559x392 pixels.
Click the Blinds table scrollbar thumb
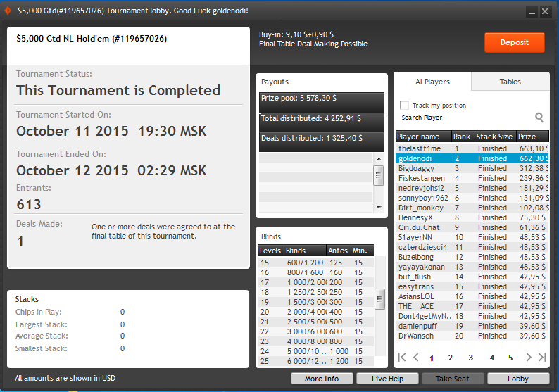(x=379, y=299)
